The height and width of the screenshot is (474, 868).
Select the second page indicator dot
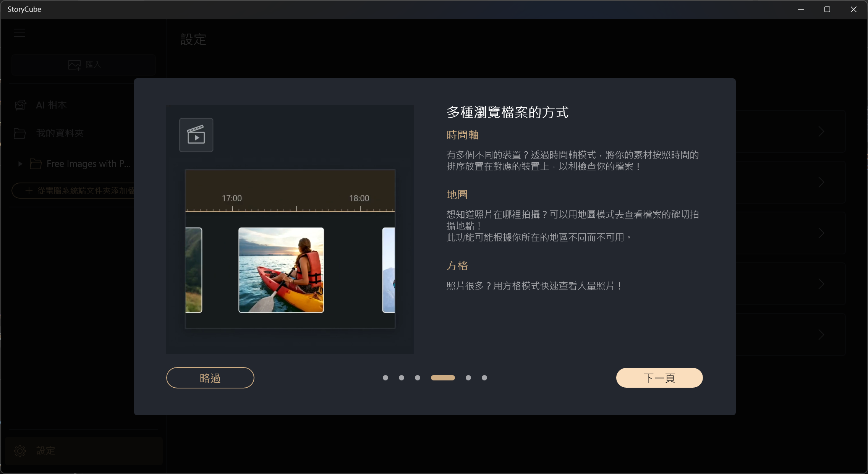click(402, 378)
